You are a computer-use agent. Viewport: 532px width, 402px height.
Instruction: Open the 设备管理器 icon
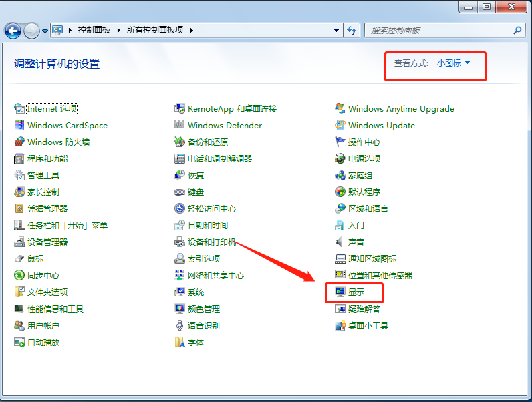pos(19,242)
